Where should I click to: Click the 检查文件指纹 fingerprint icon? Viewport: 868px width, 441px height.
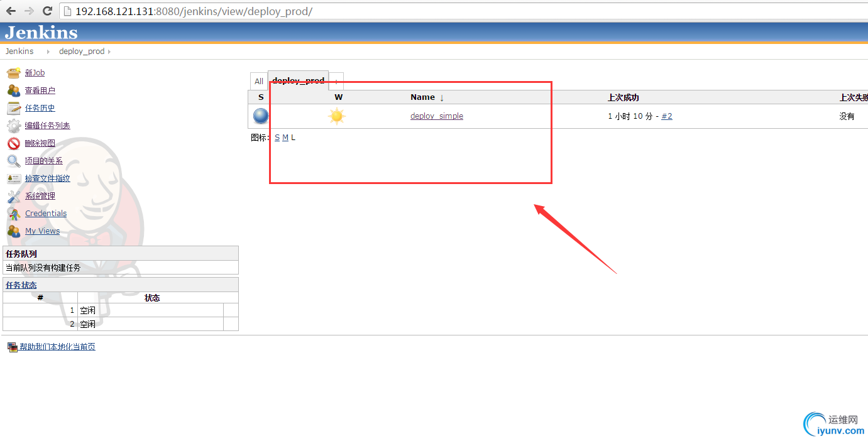[x=14, y=178]
